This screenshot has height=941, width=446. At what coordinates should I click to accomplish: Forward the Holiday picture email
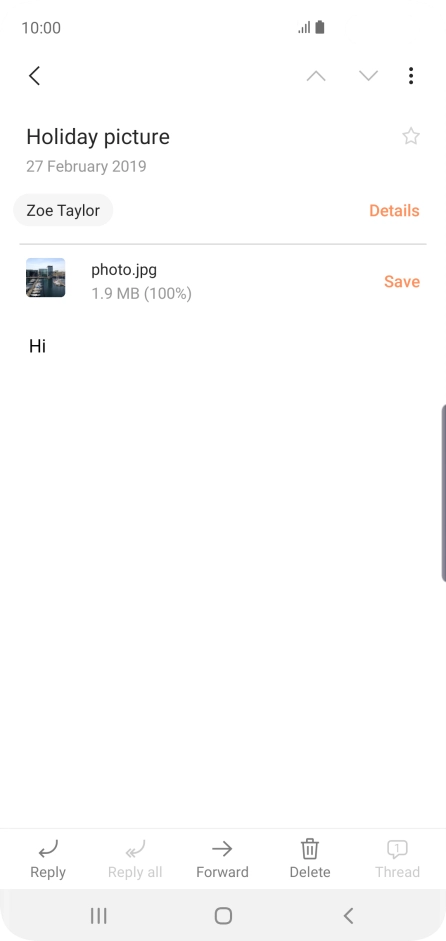click(222, 859)
